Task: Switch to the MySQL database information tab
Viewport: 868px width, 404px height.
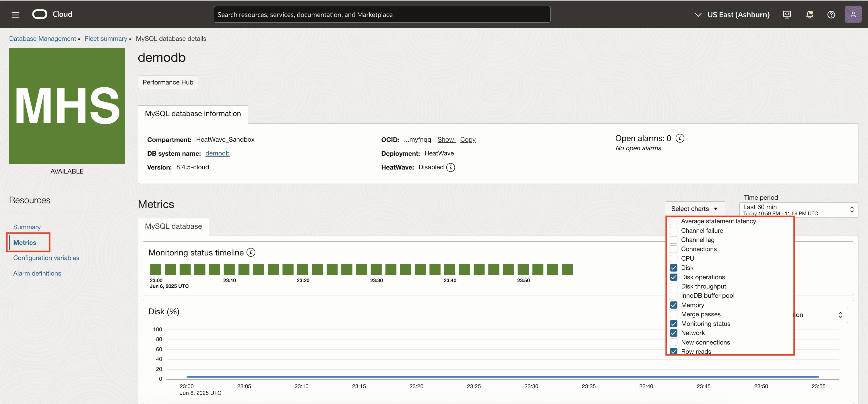Action: point(193,114)
